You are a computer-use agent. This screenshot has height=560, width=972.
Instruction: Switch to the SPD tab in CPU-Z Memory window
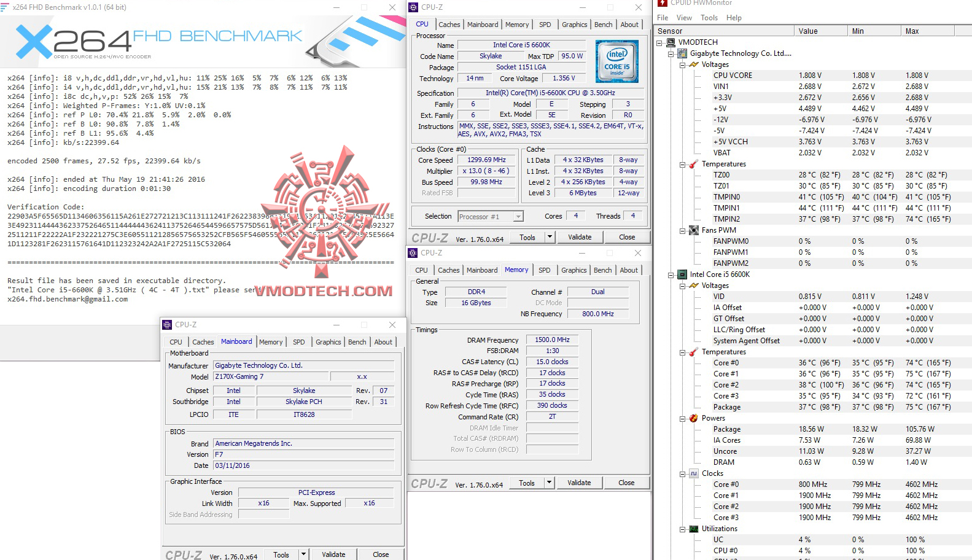point(544,270)
